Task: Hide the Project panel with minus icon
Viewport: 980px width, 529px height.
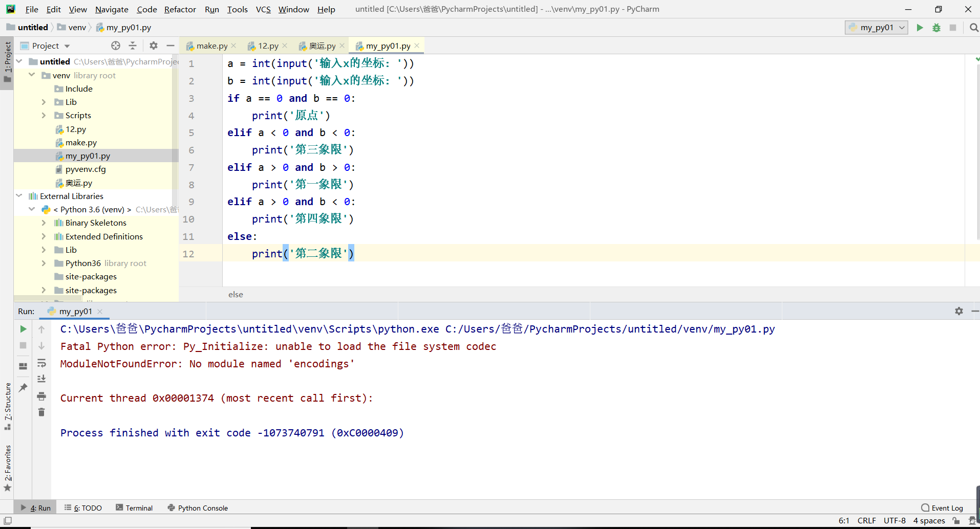Action: 171,46
